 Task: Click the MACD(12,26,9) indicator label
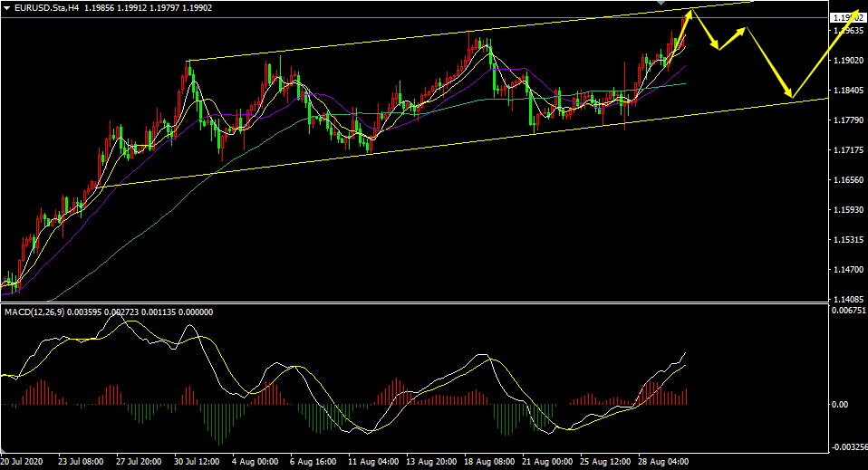click(34, 312)
